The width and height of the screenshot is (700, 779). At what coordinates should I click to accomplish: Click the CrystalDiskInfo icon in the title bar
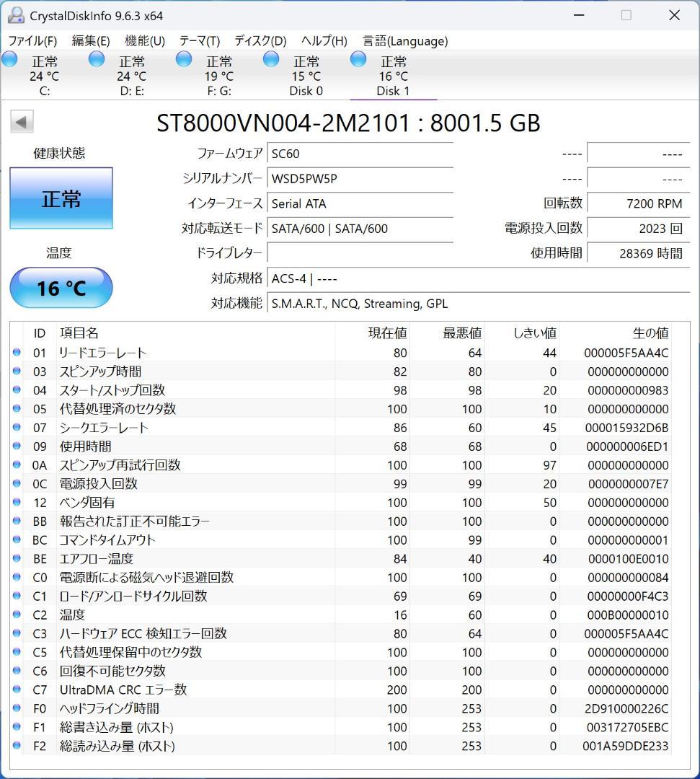coord(16,14)
